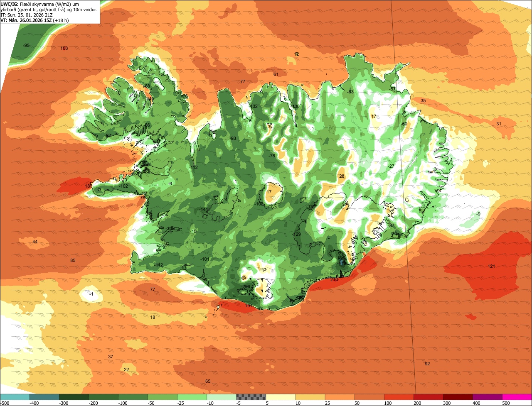Click the map value '-1' in the western sea
This screenshot has width=532, height=406.
click(91, 295)
